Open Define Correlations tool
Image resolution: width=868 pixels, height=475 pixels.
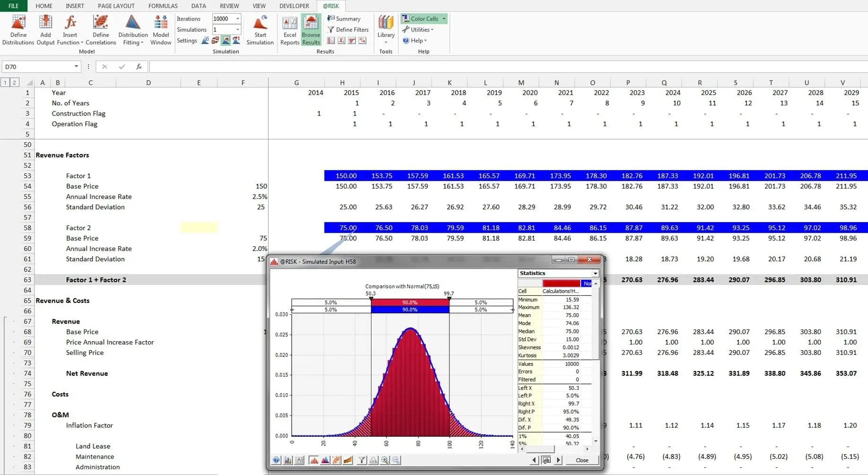[101, 30]
